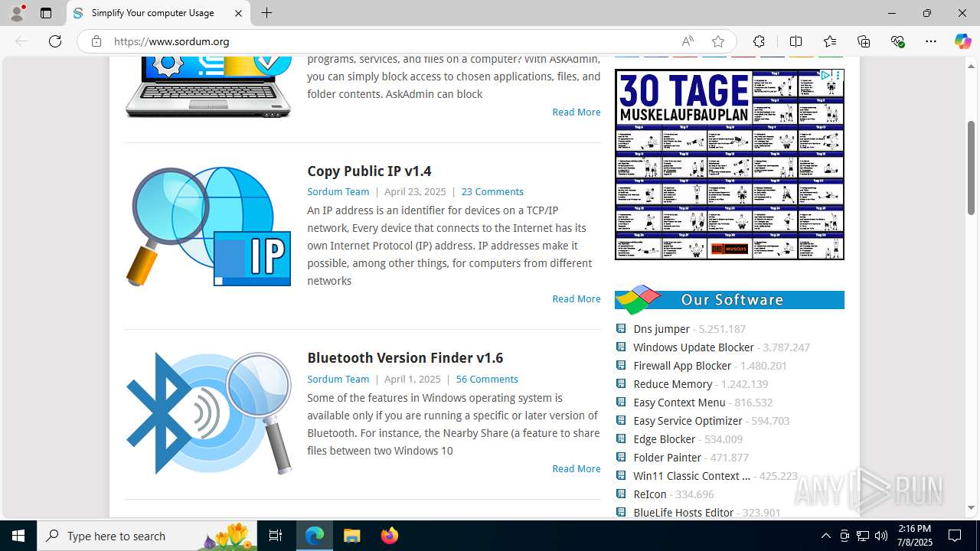Open the browser profile icon
Image resolution: width=980 pixels, height=551 pixels.
point(17,13)
